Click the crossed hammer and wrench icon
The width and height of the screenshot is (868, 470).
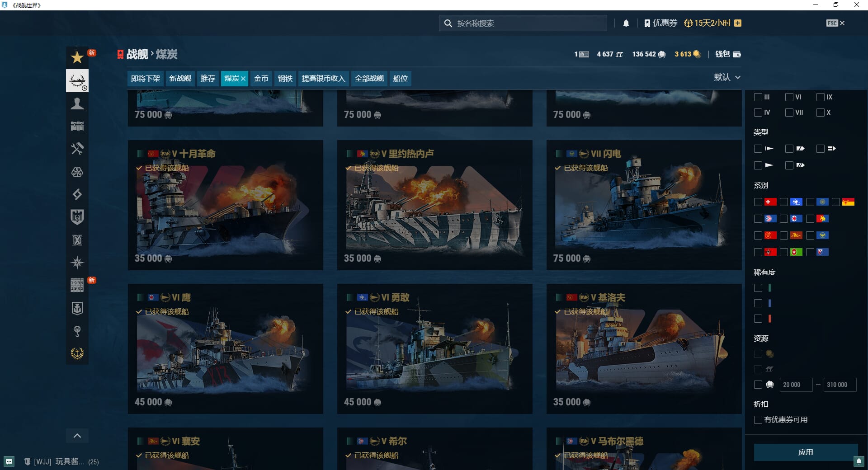coord(77,149)
